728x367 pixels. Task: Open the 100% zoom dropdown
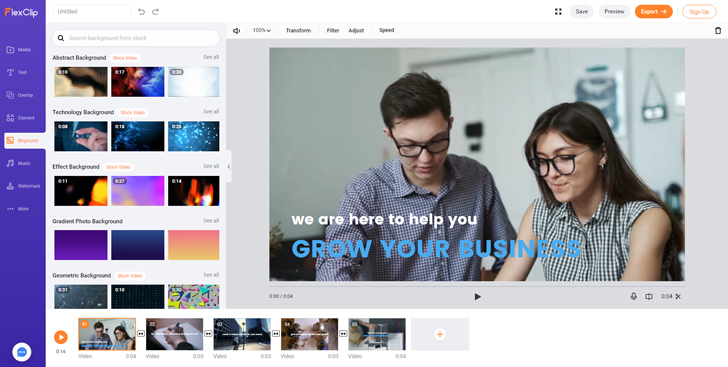tap(261, 31)
